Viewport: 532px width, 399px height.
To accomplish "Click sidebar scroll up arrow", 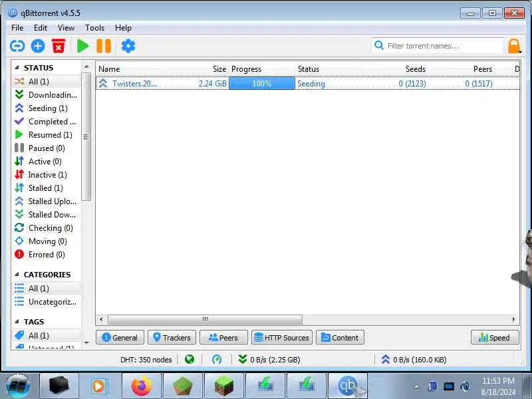I will (86, 67).
